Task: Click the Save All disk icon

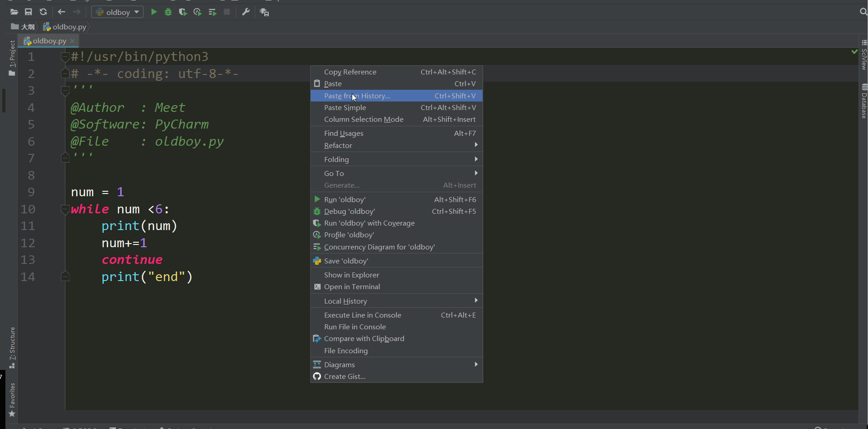Action: tap(28, 12)
